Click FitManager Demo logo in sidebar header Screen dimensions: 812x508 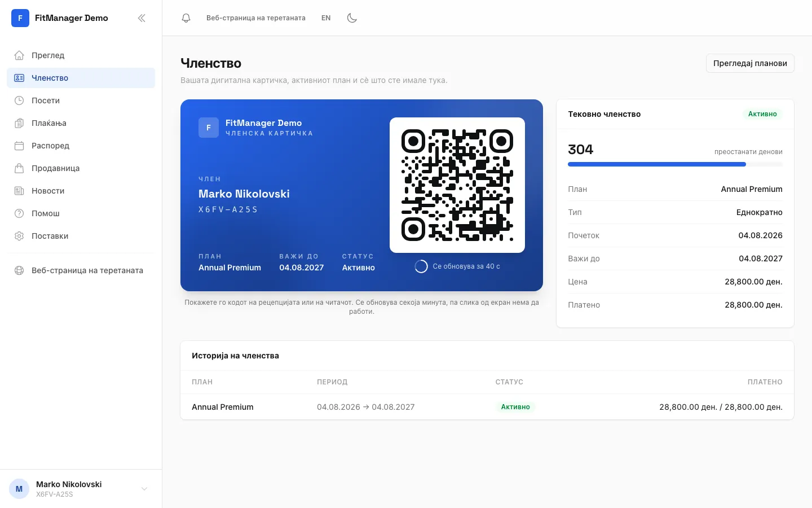[x=20, y=18]
